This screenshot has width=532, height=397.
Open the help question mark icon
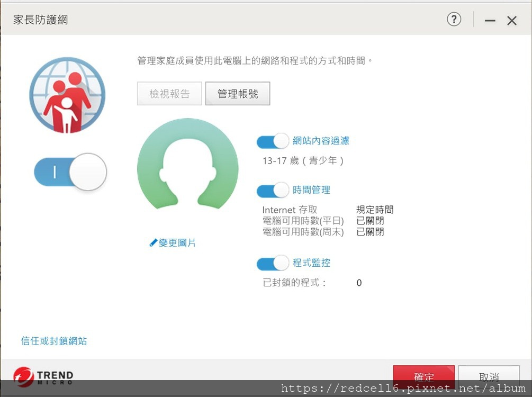pyautogui.click(x=454, y=20)
